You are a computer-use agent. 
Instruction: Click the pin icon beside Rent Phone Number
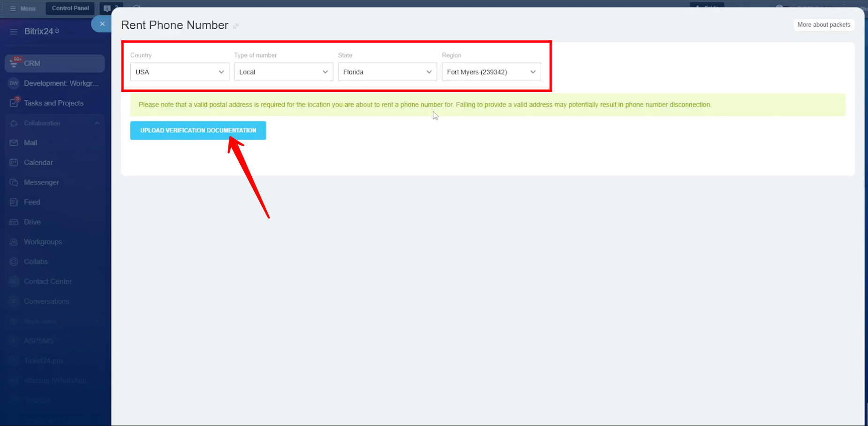pyautogui.click(x=235, y=26)
